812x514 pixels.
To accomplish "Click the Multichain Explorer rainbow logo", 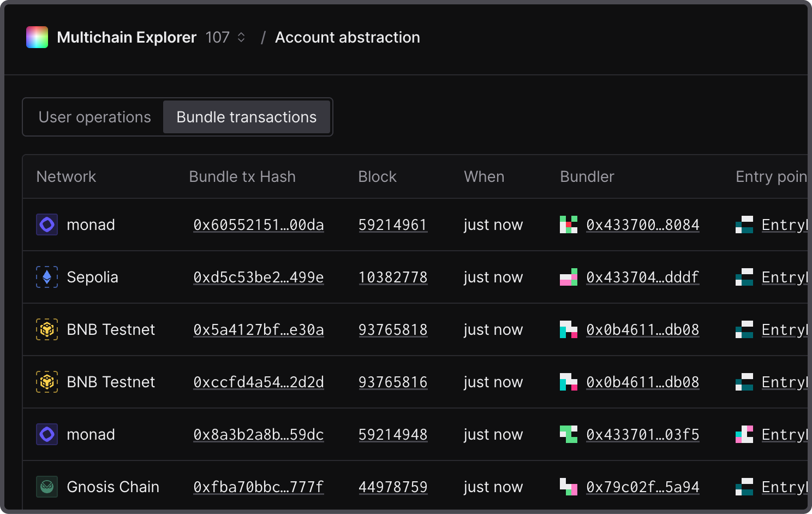I will (37, 37).
